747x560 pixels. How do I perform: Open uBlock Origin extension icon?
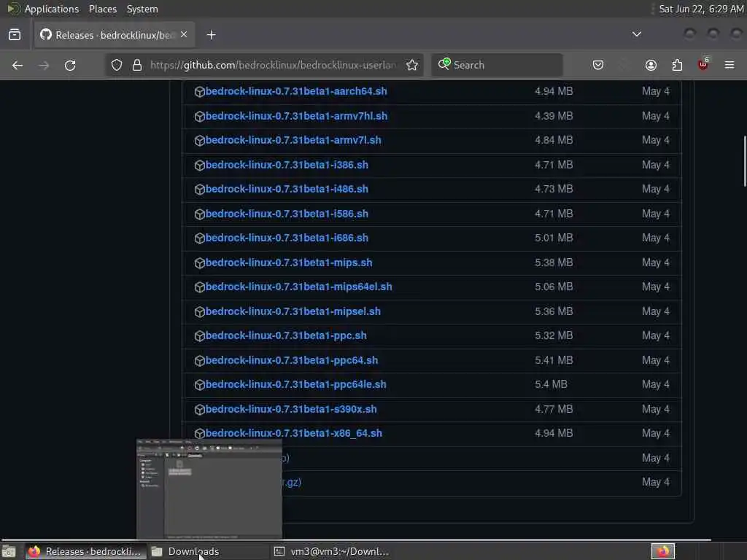coord(703,64)
